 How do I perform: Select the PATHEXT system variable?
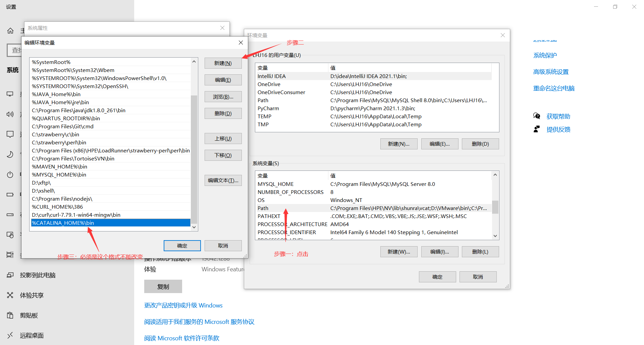[x=374, y=216]
